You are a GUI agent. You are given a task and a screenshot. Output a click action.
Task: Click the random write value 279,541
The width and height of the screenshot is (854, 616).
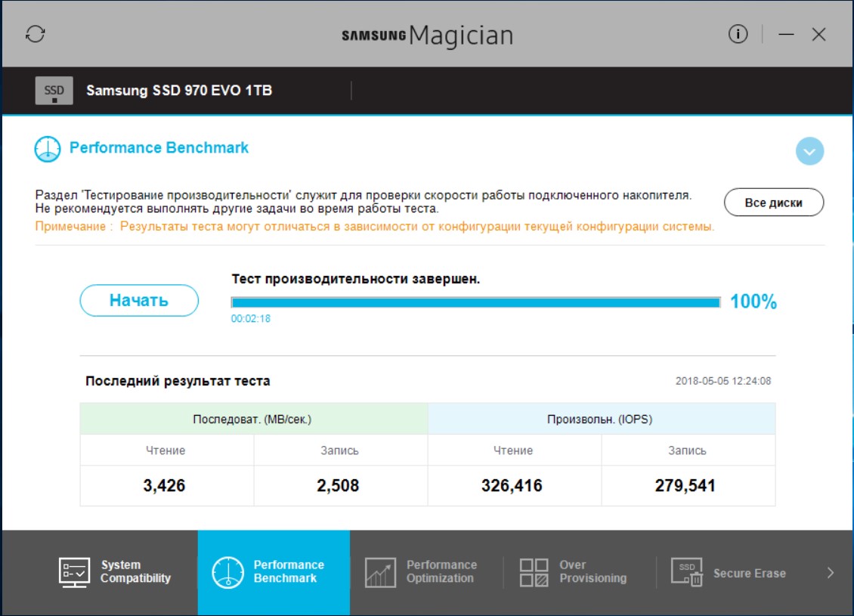coord(685,485)
